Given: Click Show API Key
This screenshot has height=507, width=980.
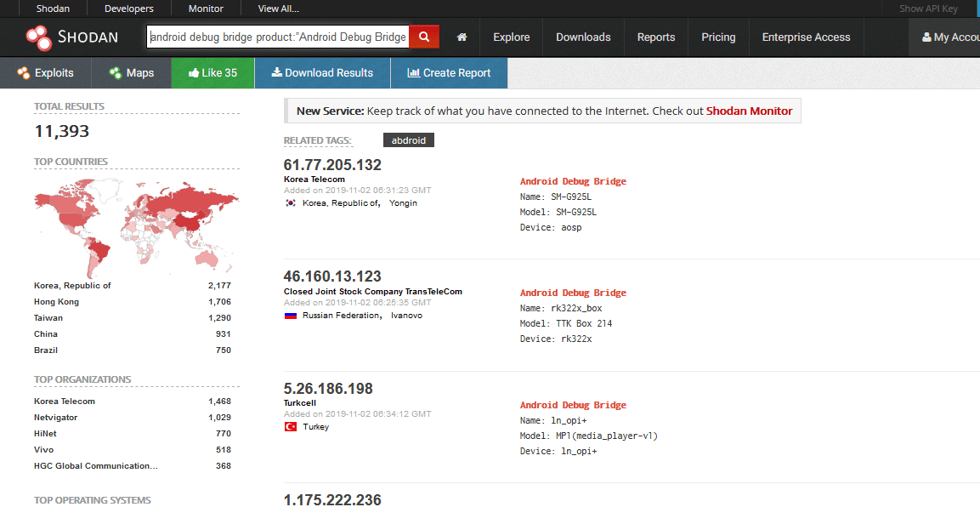Looking at the screenshot, I should pyautogui.click(x=928, y=9).
